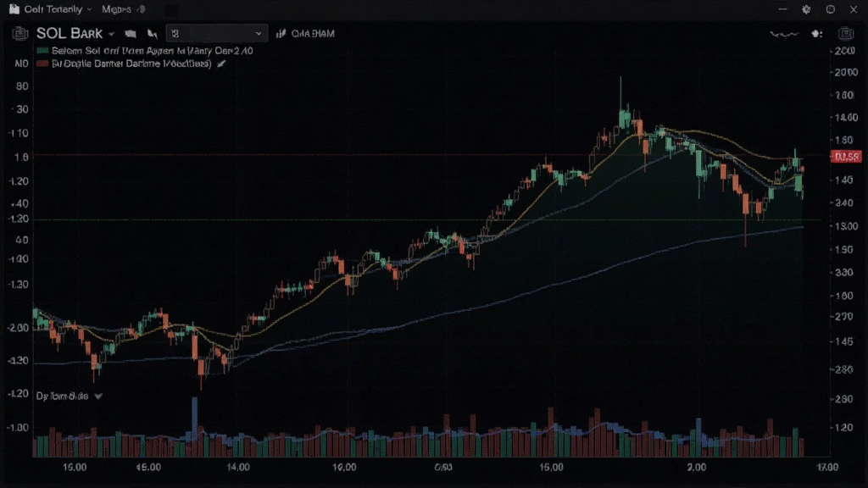868x488 pixels.
Task: Click the squiggly line chart icon top right
Action: click(x=784, y=34)
